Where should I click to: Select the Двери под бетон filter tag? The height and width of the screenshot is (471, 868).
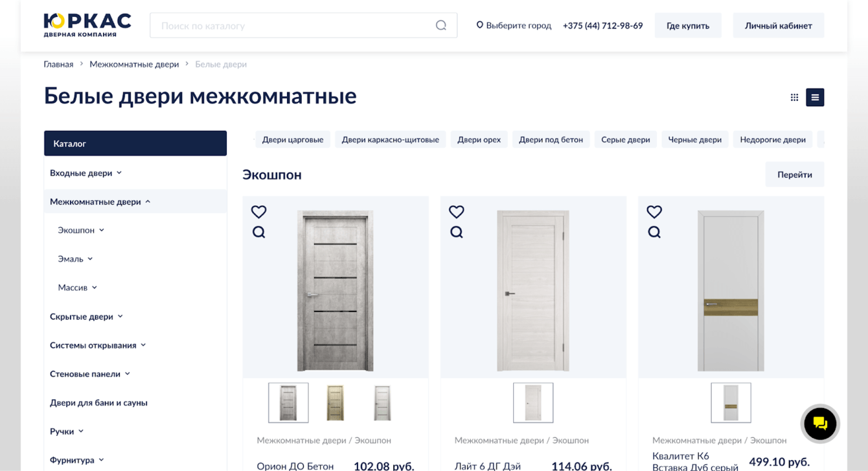click(x=551, y=139)
